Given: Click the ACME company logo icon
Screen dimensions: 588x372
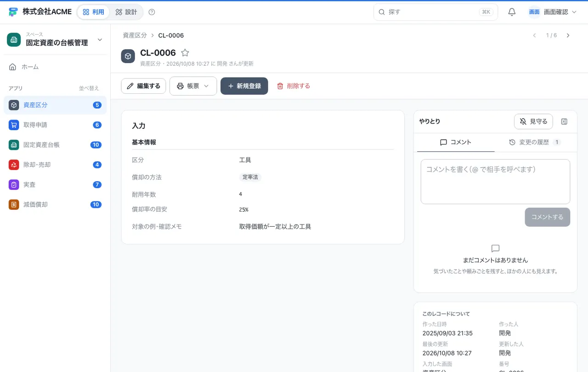Looking at the screenshot, I should (13, 12).
